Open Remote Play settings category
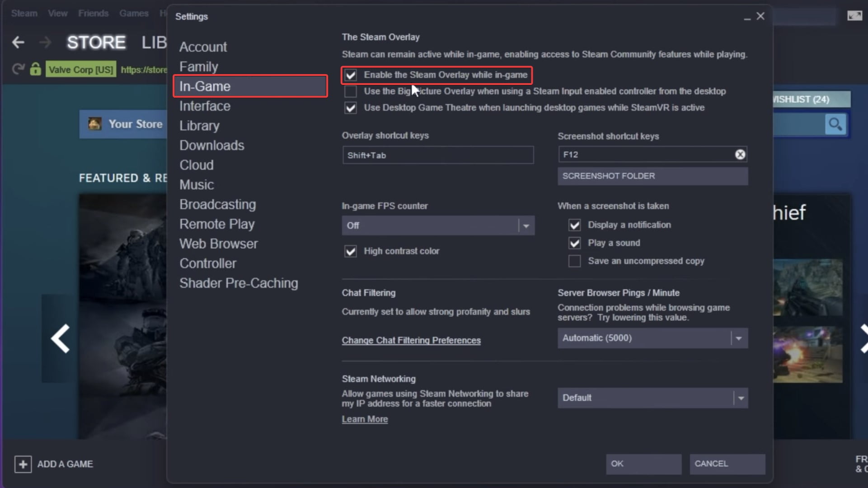868x488 pixels. click(x=217, y=224)
